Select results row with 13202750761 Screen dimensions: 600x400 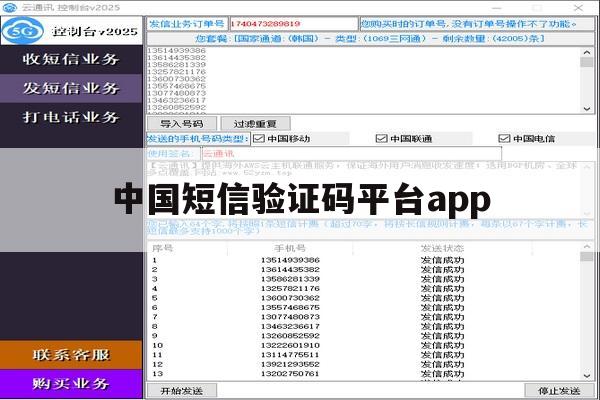pyautogui.click(x=364, y=374)
